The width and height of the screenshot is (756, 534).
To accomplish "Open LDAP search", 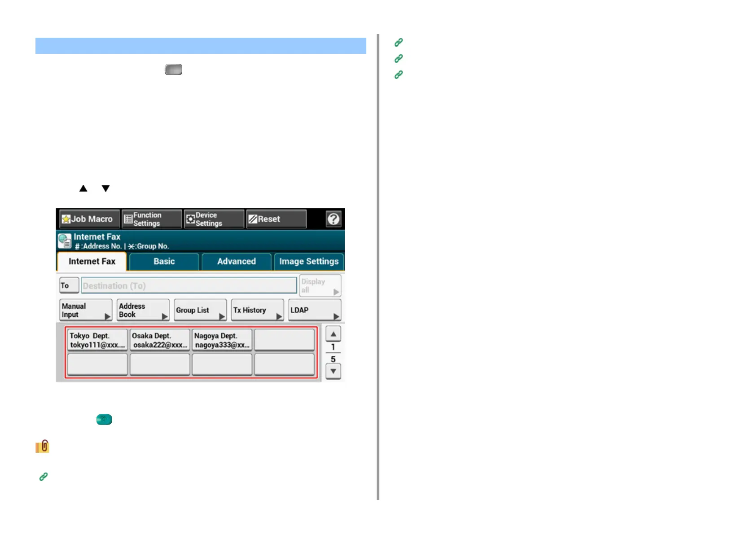I will [315, 310].
